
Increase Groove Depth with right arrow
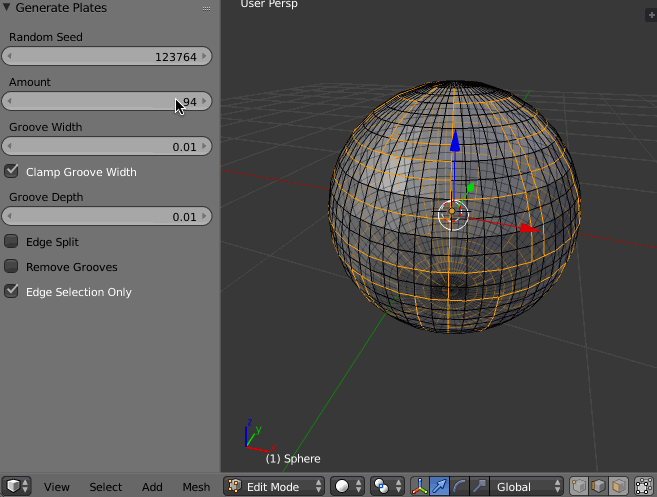point(204,216)
